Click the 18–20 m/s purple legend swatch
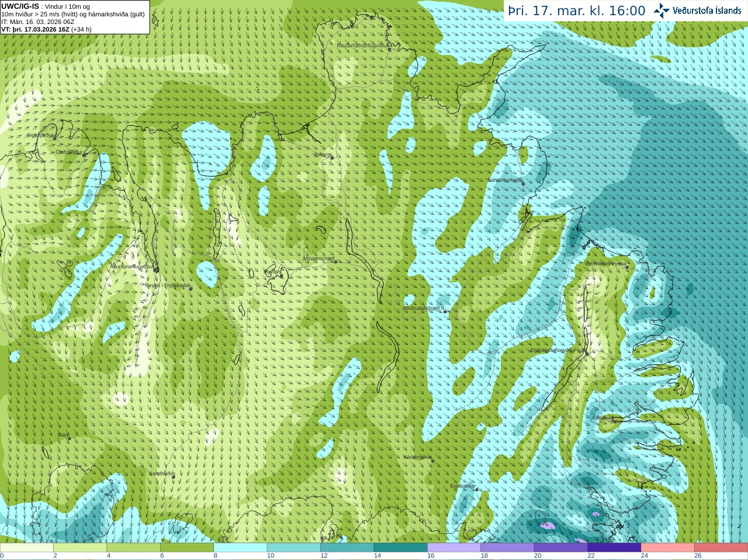Screen dimensions: 748x560 (x=507, y=548)
